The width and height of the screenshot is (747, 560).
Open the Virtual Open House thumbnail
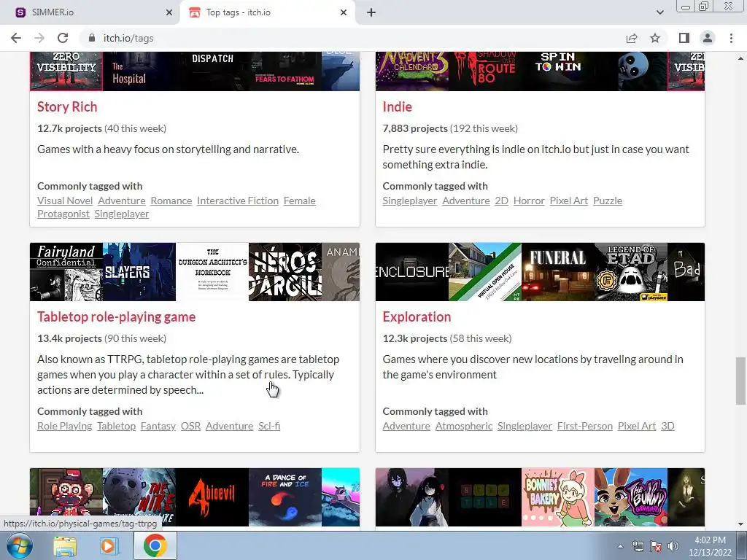(x=485, y=272)
